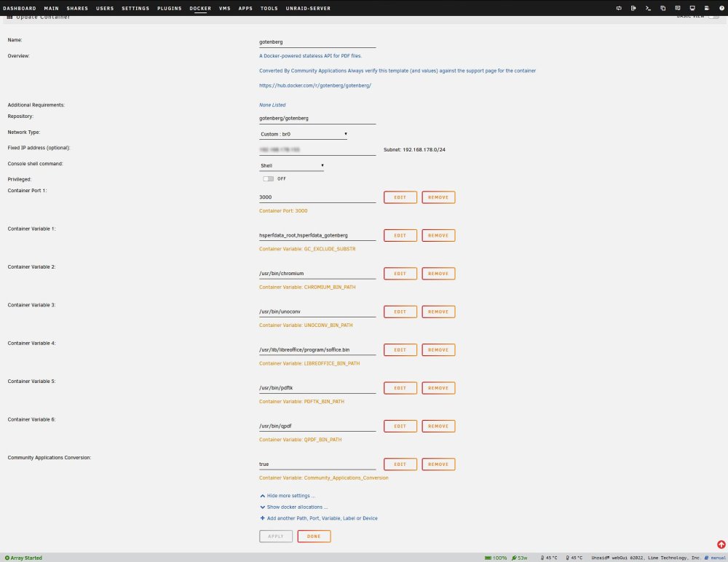Image resolution: width=728 pixels, height=562 pixels.
Task: Switch to the Docker tab
Action: (200, 8)
